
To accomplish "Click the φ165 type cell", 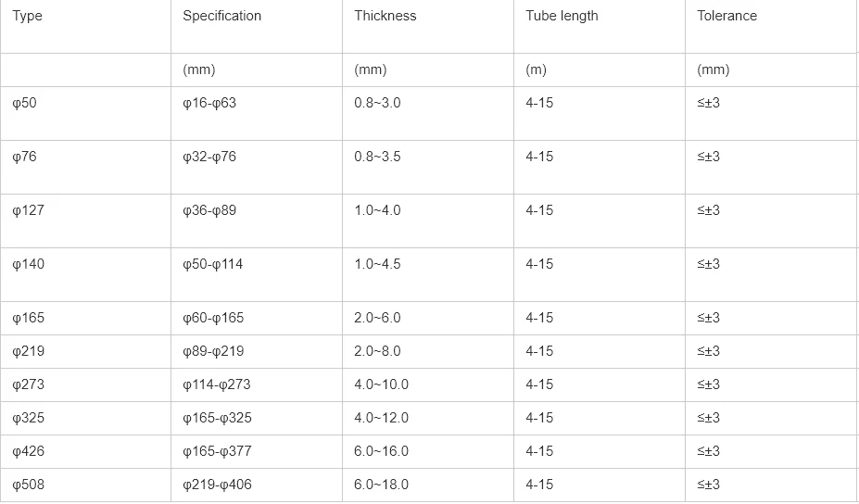I will click(28, 318).
